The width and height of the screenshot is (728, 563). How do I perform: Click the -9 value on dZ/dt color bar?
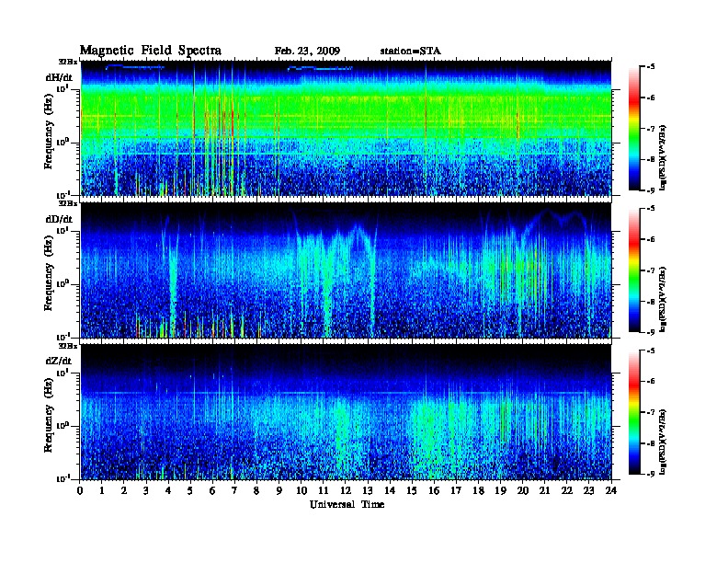click(651, 474)
